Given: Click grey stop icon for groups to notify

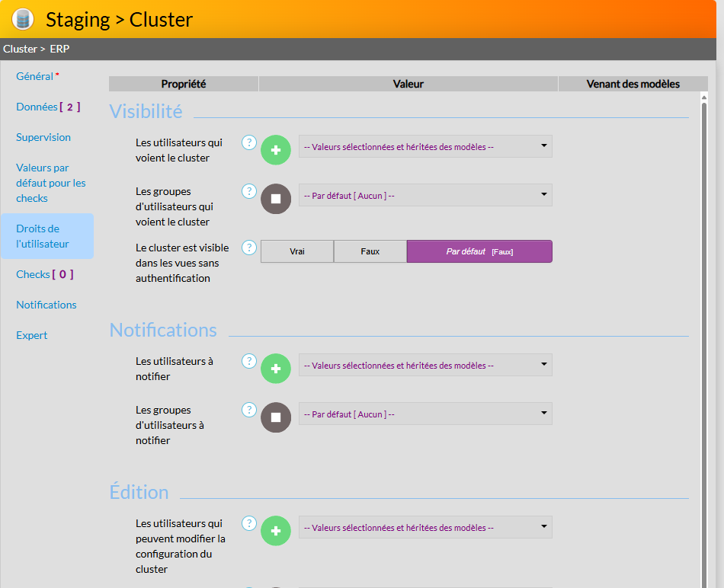Looking at the screenshot, I should coord(276,417).
